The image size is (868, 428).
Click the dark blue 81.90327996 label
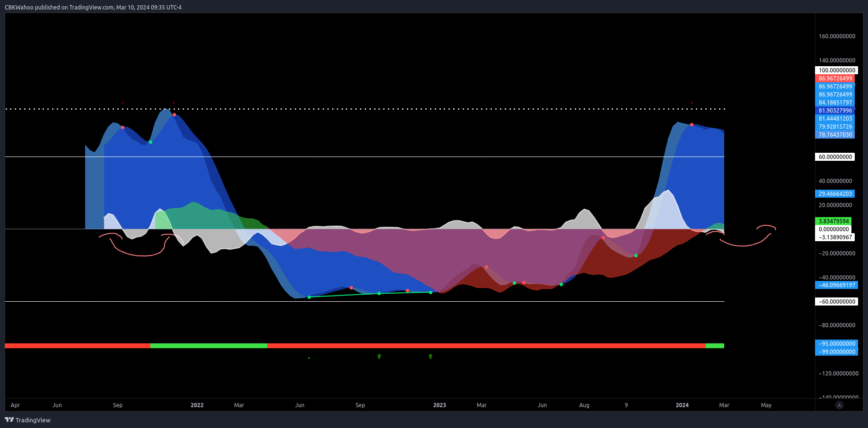click(x=835, y=111)
